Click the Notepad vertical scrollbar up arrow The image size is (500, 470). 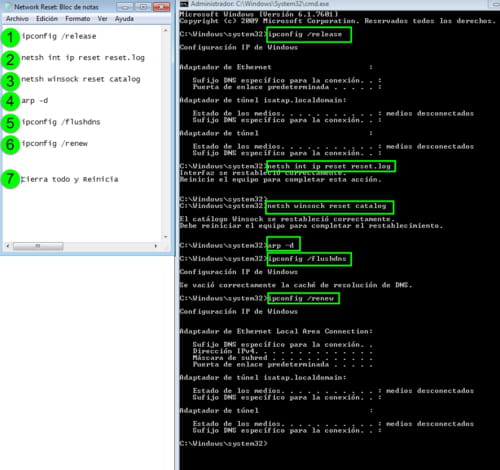(x=166, y=30)
